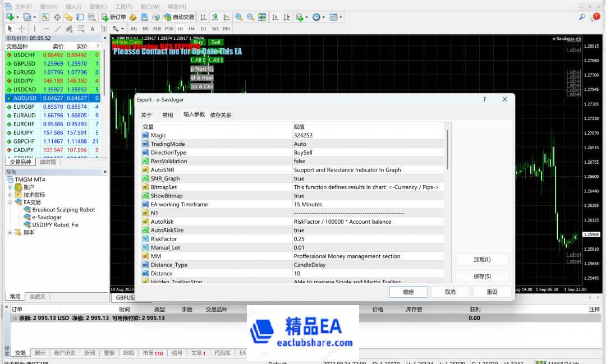This screenshot has height=364, width=606.
Task: Switch chart to candlestick display
Action: click(214, 17)
